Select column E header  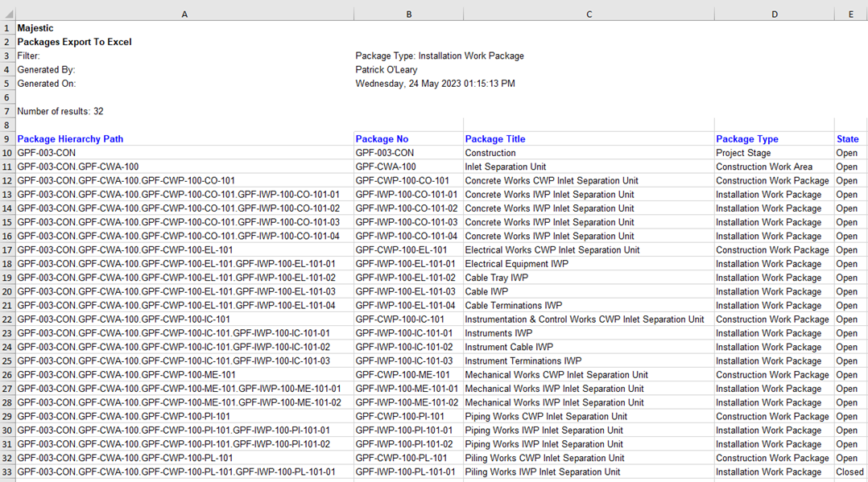[851, 14]
